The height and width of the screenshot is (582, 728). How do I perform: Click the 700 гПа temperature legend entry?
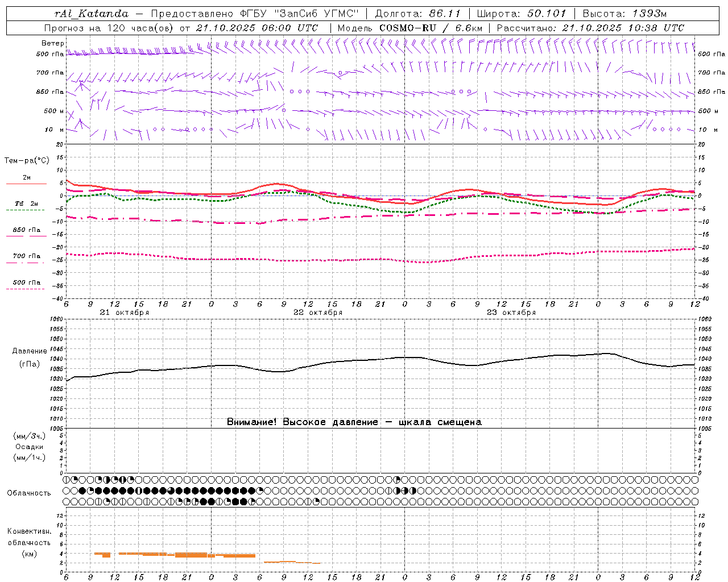[27, 256]
